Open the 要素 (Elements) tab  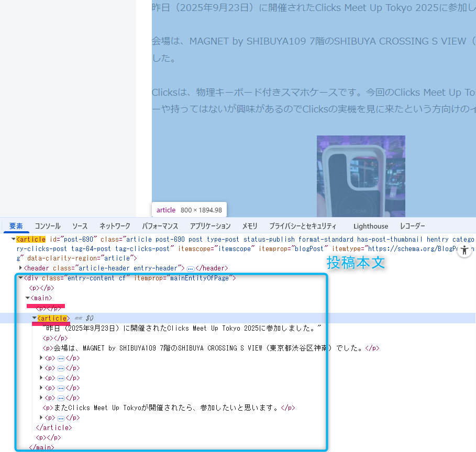pyautogui.click(x=16, y=226)
